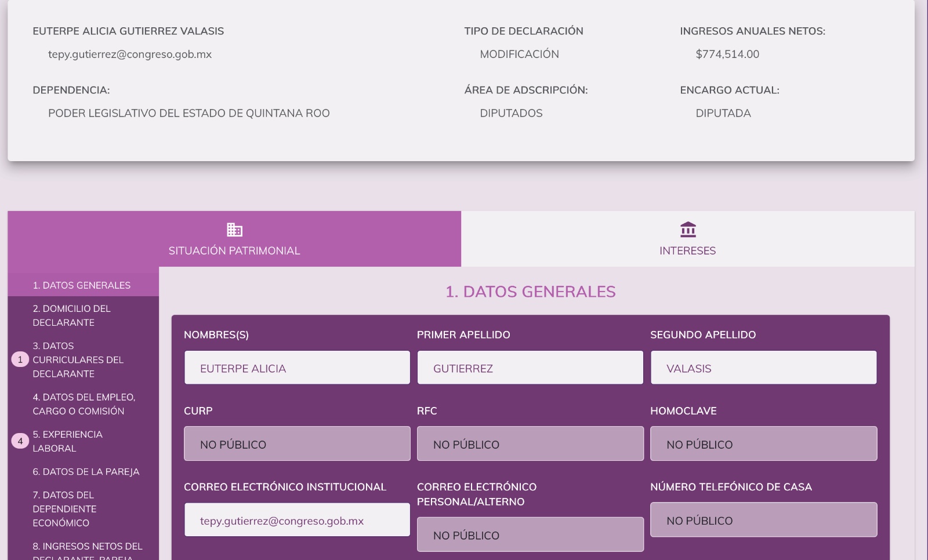Click the CURP field marked No Público
This screenshot has height=560, width=928.
[297, 444]
